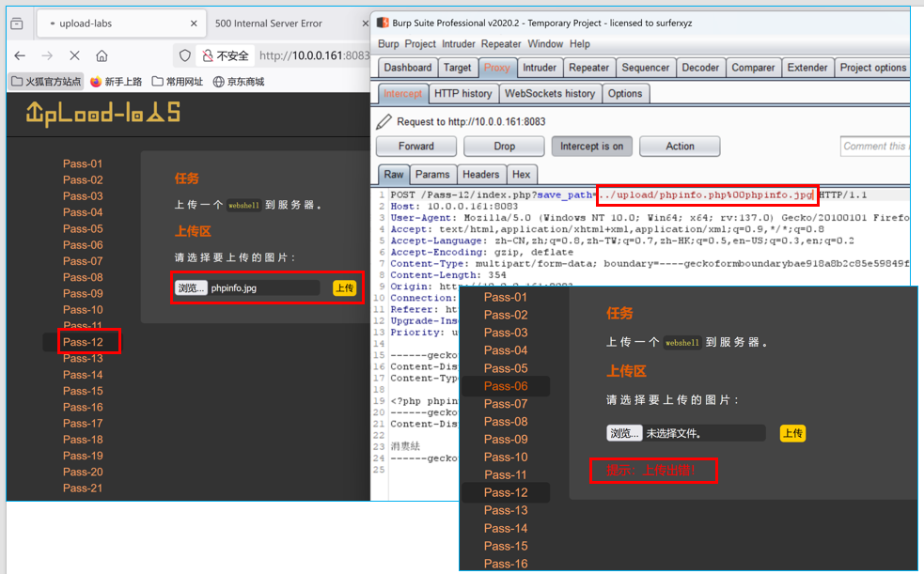The width and height of the screenshot is (924, 574).
Task: Click the Firefox address bar URL
Action: pyautogui.click(x=314, y=56)
